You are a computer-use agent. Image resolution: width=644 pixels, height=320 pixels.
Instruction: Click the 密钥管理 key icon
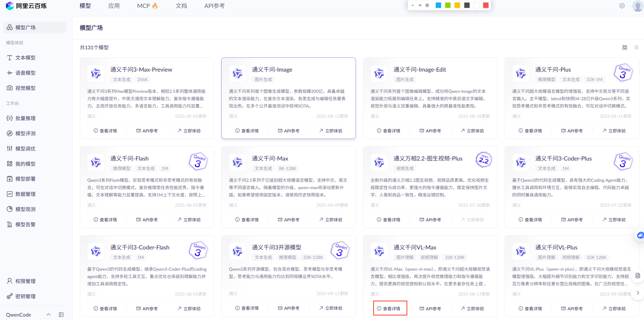pos(10,296)
